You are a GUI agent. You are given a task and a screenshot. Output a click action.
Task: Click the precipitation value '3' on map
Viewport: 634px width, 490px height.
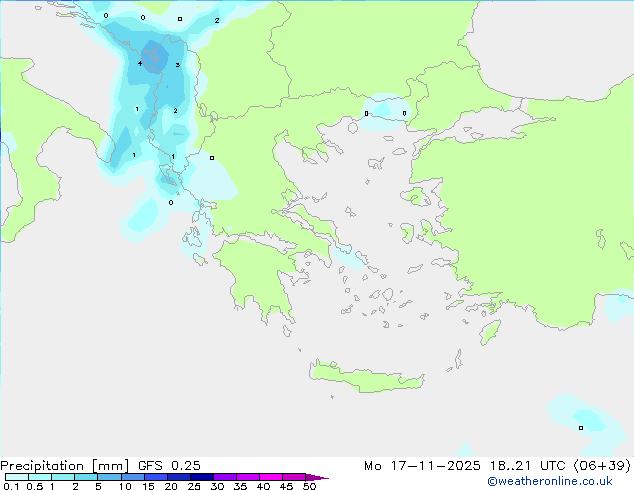coord(178,65)
